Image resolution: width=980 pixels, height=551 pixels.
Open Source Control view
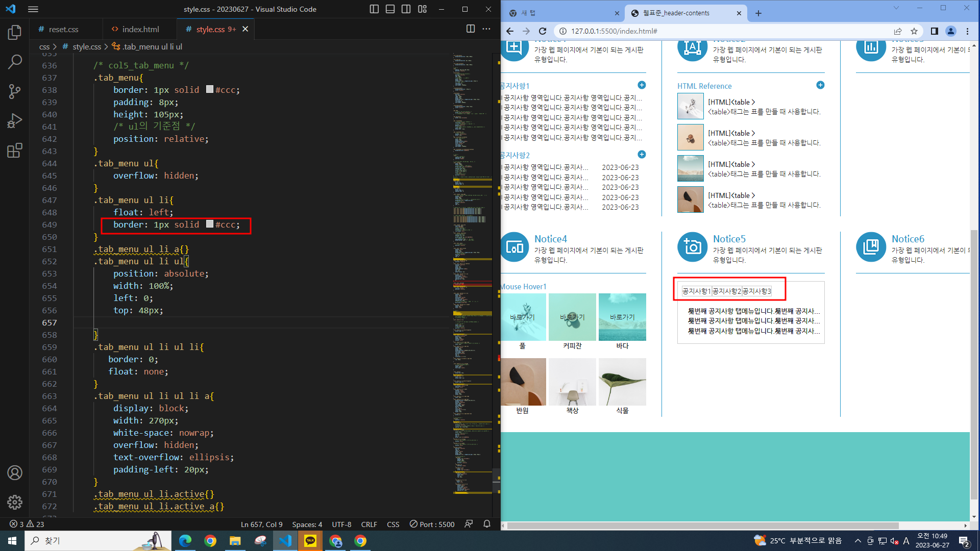[x=15, y=92]
